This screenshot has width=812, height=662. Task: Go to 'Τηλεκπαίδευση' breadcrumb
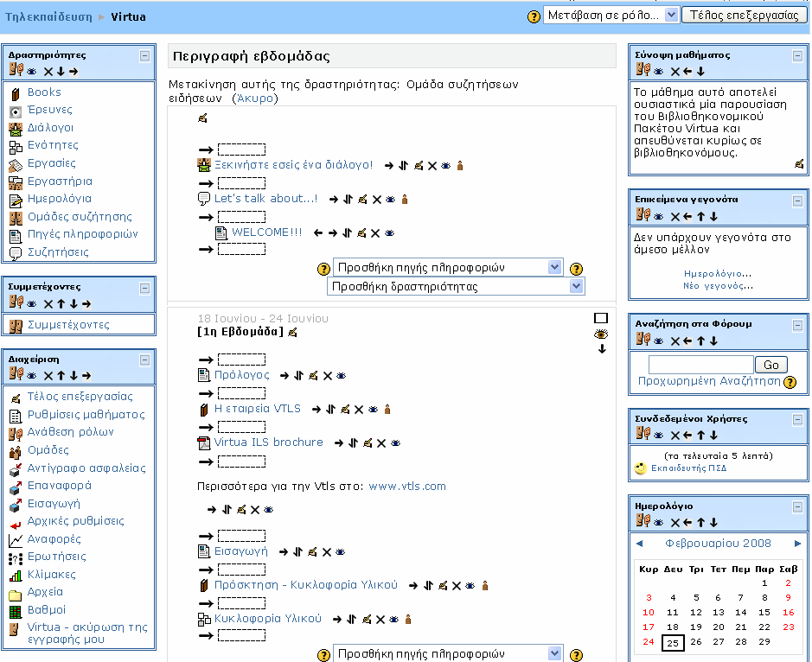[x=48, y=17]
